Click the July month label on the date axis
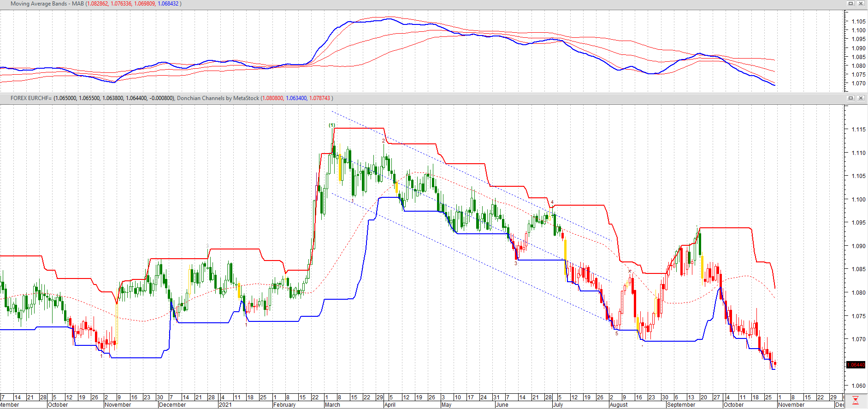868x409 pixels. pyautogui.click(x=558, y=405)
